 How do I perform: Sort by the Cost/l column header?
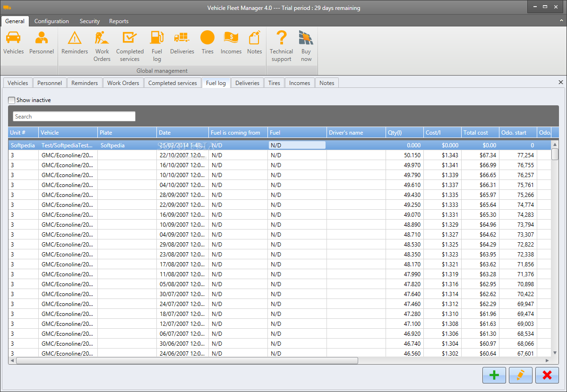point(442,133)
